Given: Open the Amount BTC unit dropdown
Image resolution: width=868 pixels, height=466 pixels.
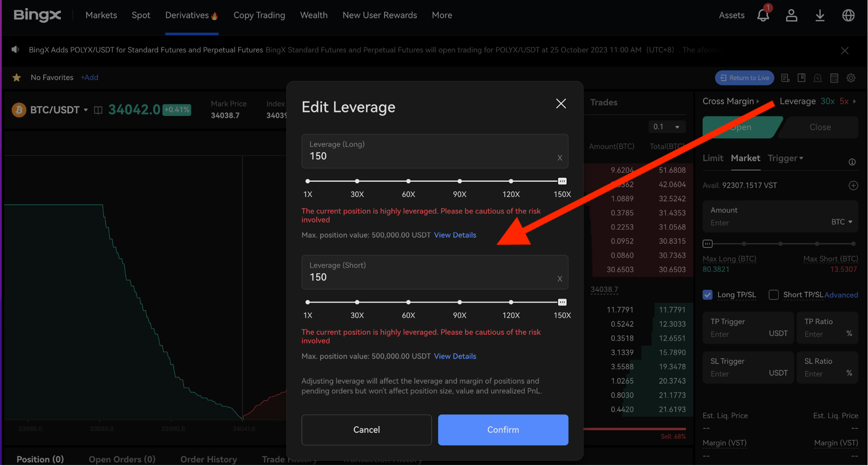Looking at the screenshot, I should point(842,222).
